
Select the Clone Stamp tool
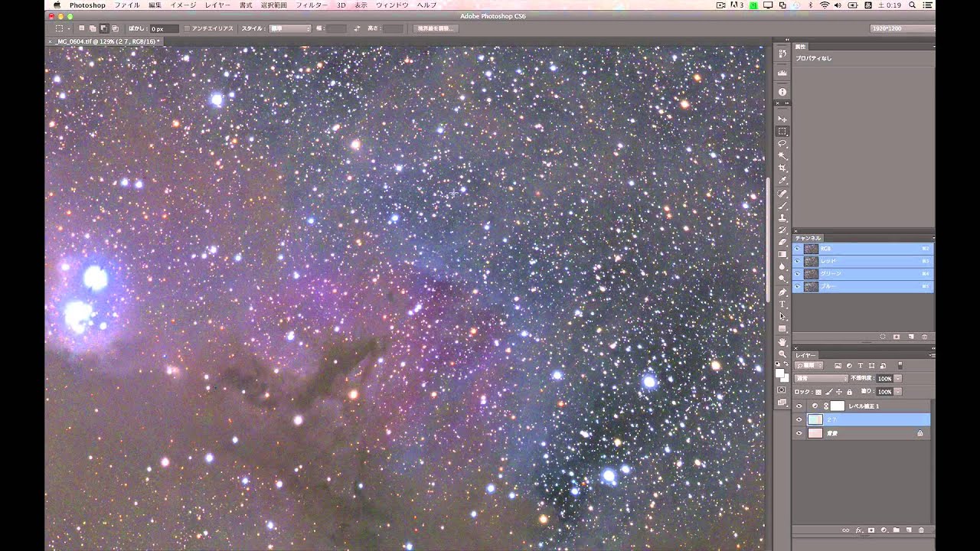[x=782, y=218]
